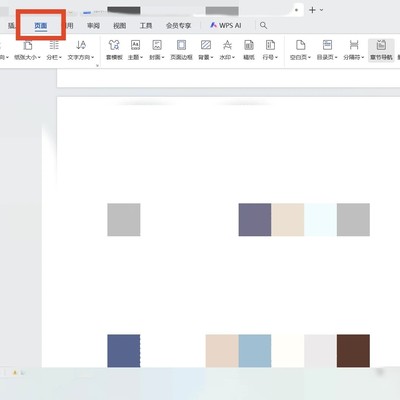
Task: Click the 稿纸 manuscript paper icon
Action: pyautogui.click(x=249, y=50)
